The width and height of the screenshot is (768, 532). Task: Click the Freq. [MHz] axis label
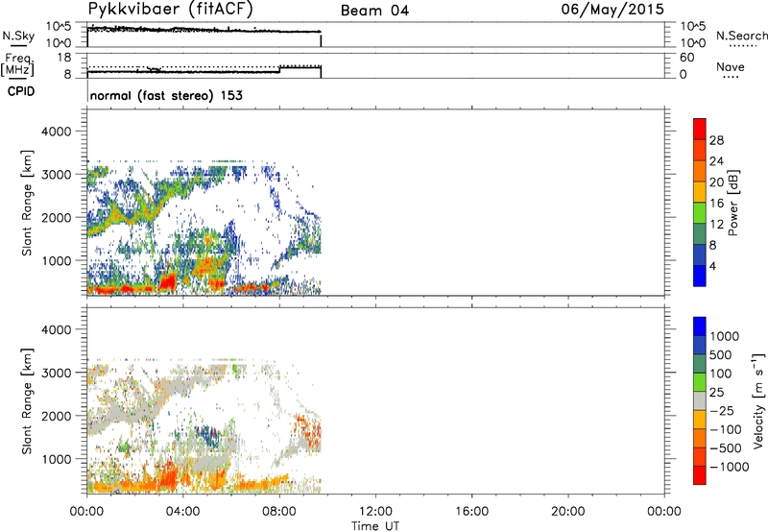(x=17, y=65)
